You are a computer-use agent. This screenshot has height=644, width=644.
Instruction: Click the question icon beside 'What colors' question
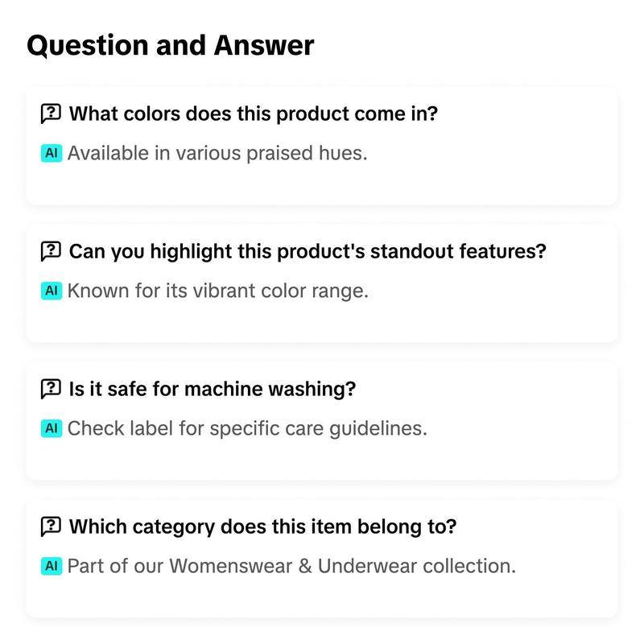pyautogui.click(x=51, y=114)
